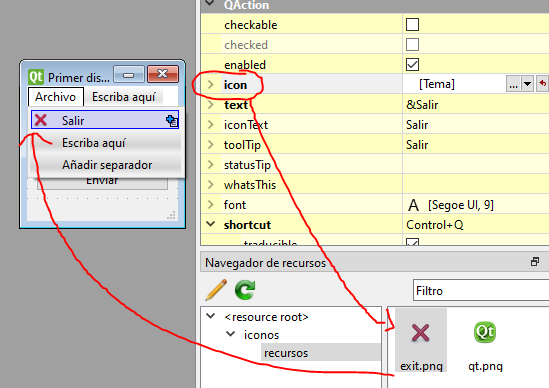Image resolution: width=549 pixels, height=388 pixels.
Task: Expand the statusTip property
Action: [210, 164]
